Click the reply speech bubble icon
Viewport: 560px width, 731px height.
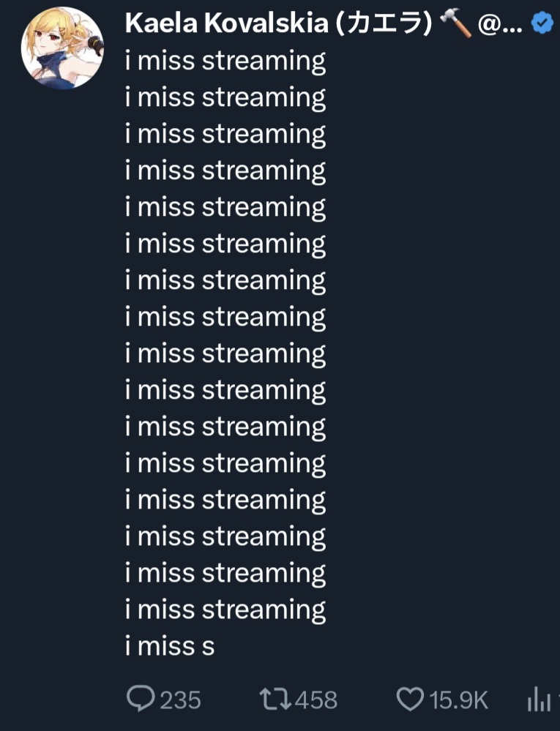click(140, 700)
